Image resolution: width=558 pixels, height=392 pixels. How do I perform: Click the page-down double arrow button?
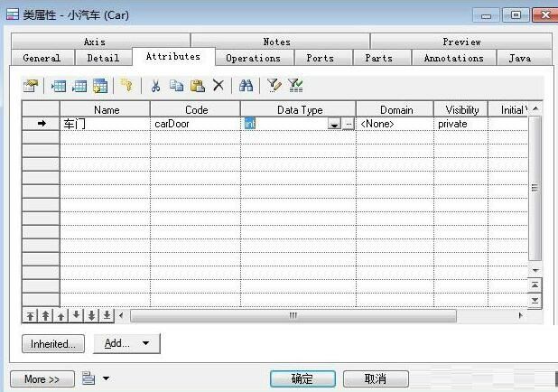pos(535,300)
